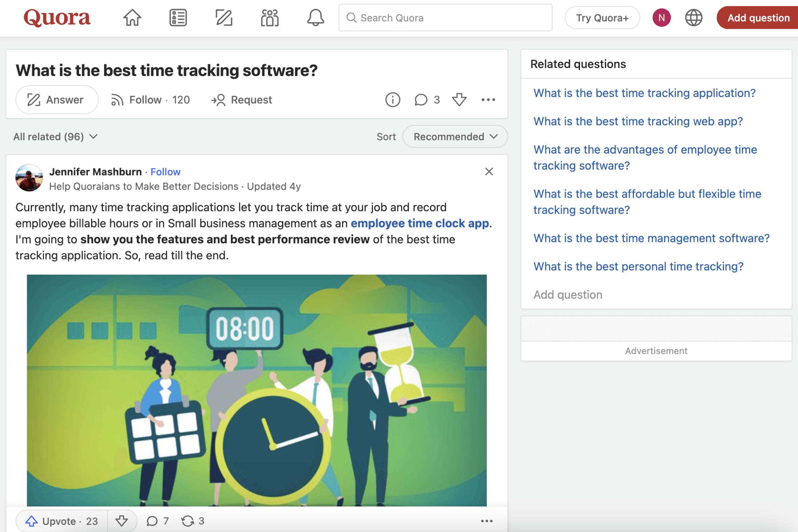Open the Home feed icon
This screenshot has width=798, height=532.
132,18
